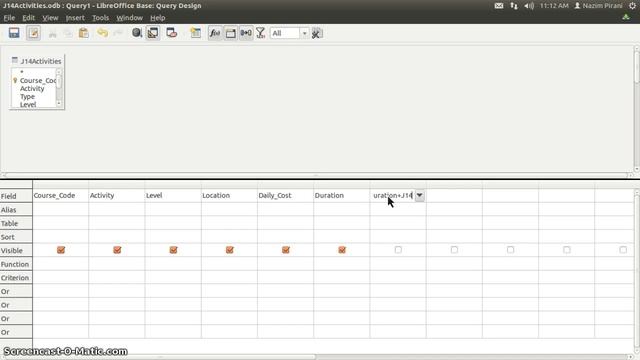Click the Paste clipboard icon
The image size is (640, 360).
(84, 33)
